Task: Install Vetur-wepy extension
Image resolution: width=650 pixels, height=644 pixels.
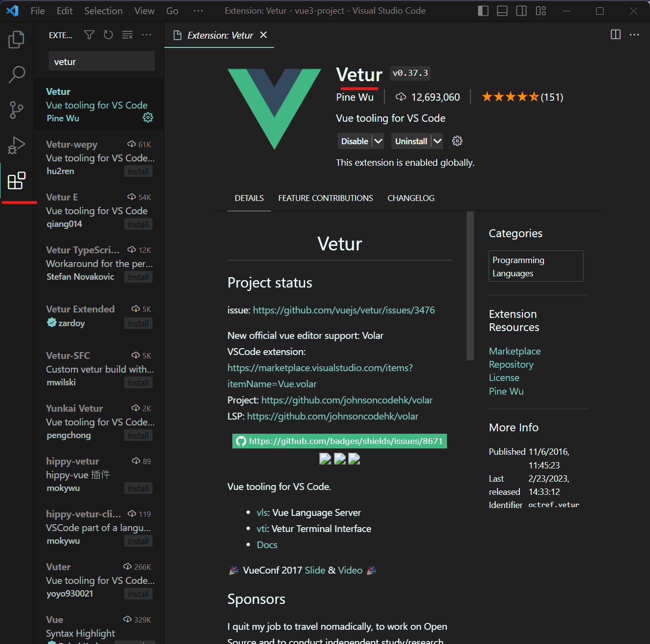Action: [x=138, y=172]
